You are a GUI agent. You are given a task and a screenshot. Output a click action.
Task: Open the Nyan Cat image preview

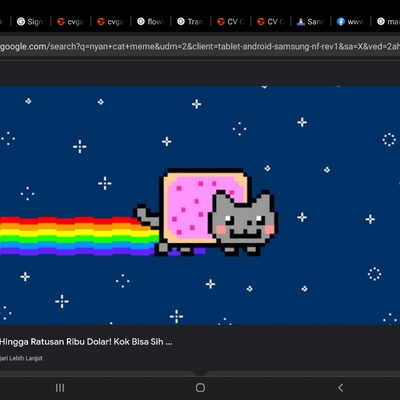(x=200, y=205)
